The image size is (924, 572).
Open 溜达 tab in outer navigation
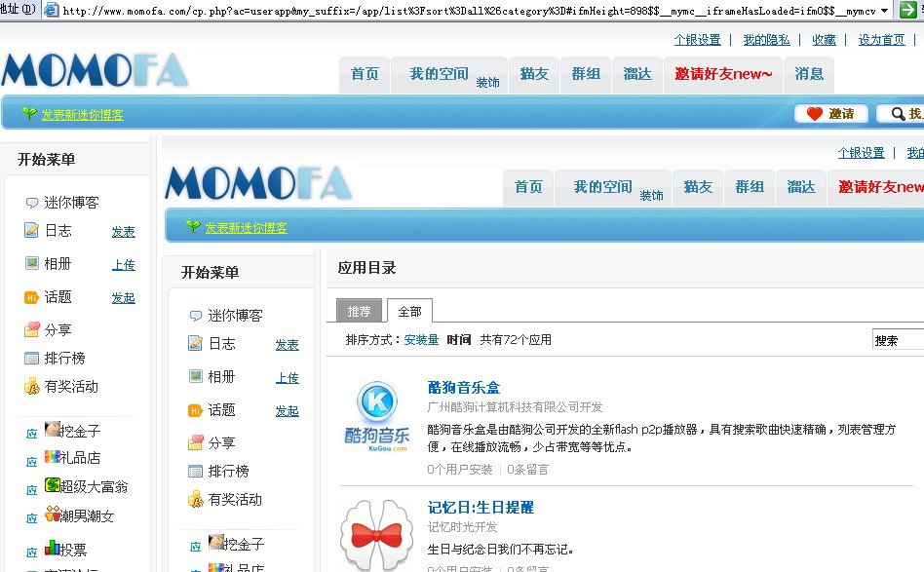[x=637, y=74]
